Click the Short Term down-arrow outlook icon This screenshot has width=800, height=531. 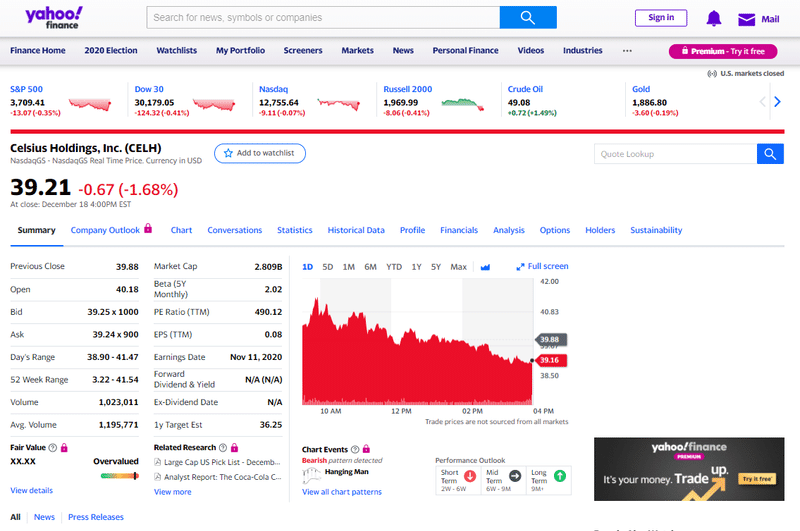coord(470,476)
